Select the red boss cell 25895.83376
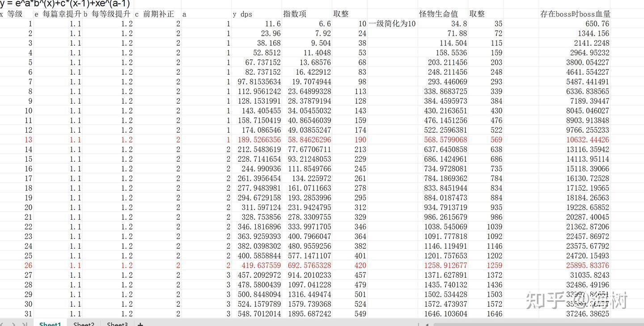 point(575,265)
